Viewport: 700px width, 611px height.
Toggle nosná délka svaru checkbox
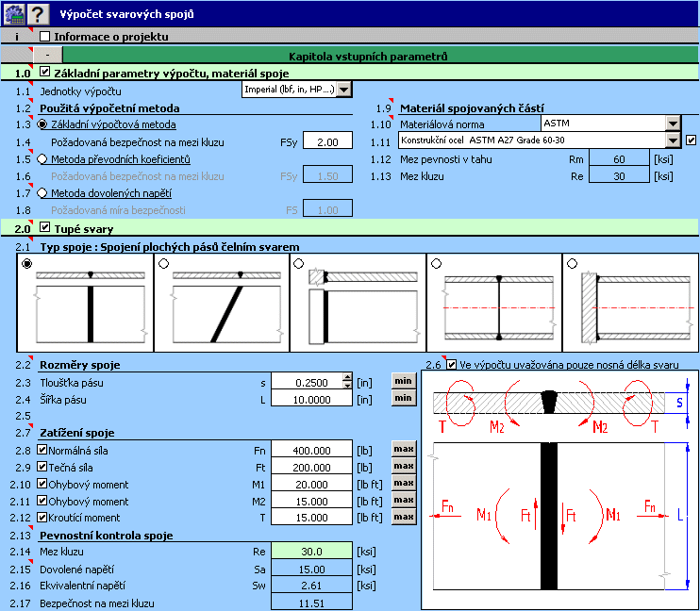point(452,364)
